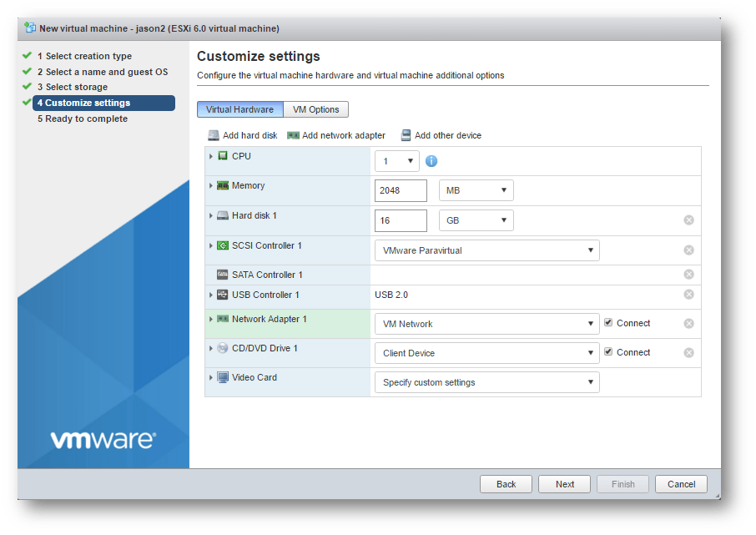Viewport: 756px width, 535px height.
Task: Expand the CPU settings row
Action: coord(211,156)
